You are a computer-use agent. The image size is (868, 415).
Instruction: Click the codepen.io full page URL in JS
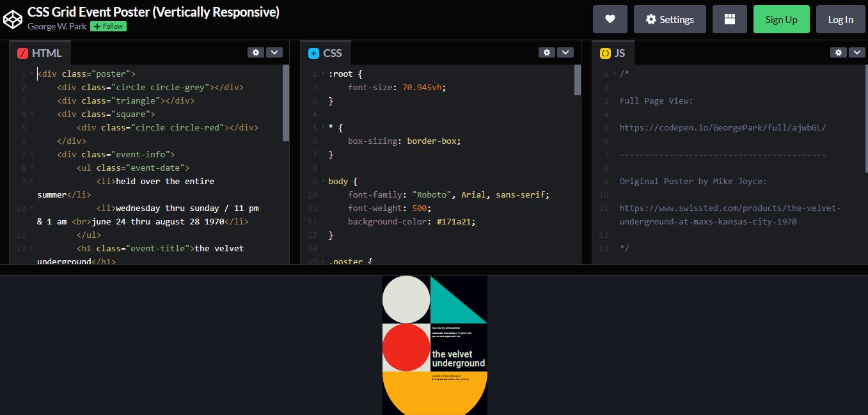click(x=723, y=128)
